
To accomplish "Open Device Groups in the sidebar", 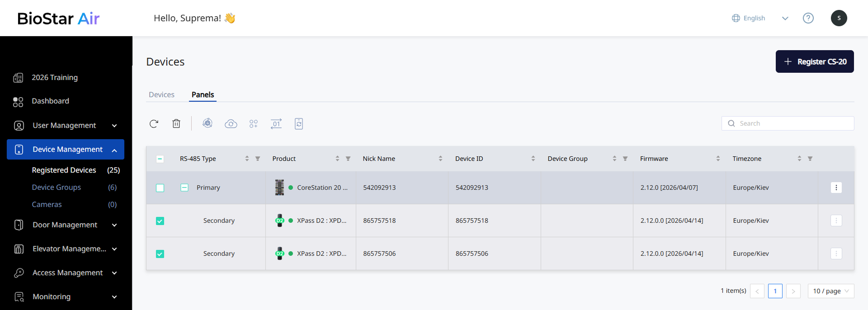I will [57, 187].
